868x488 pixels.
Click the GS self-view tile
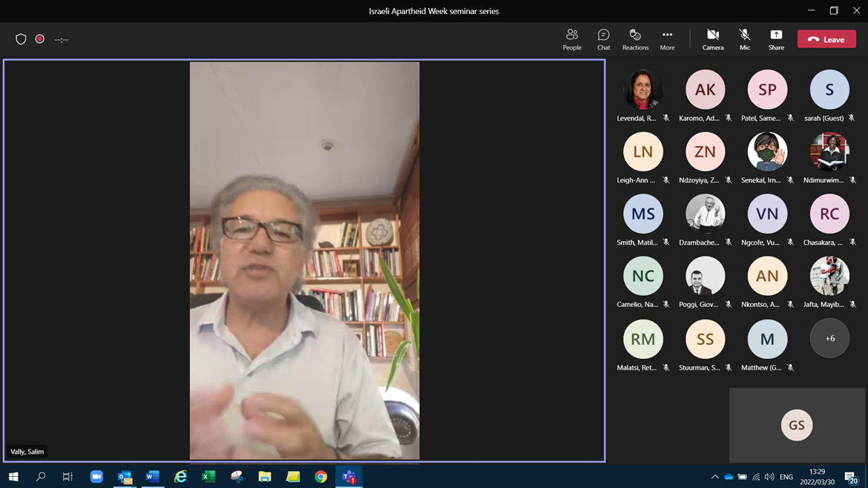(797, 425)
